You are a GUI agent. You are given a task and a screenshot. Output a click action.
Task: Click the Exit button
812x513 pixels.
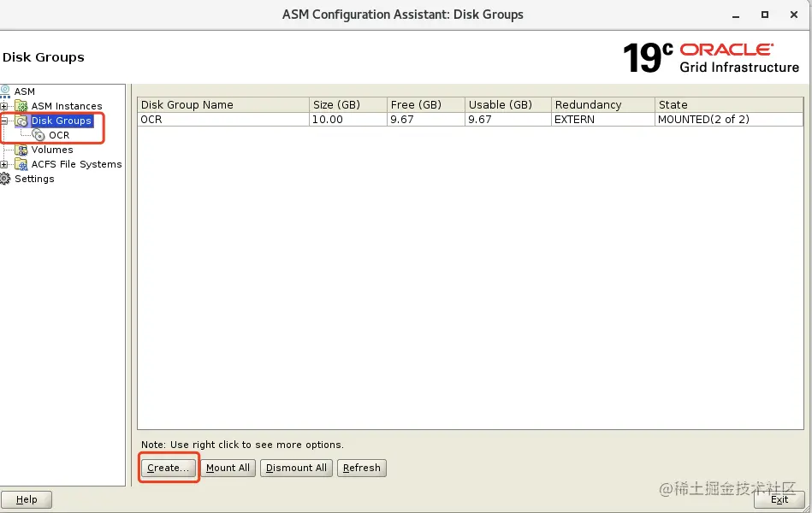tap(779, 499)
